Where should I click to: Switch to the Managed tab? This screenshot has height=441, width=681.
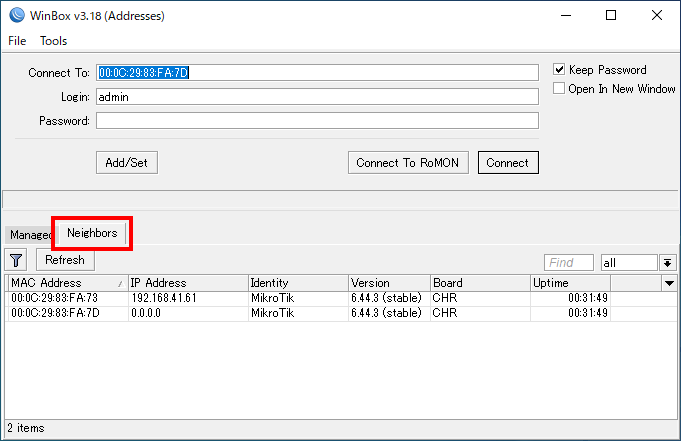click(31, 235)
